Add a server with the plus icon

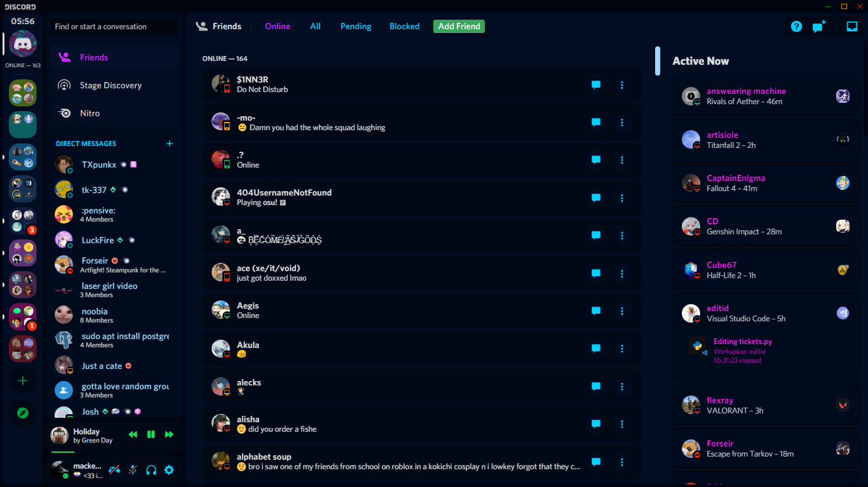click(x=23, y=381)
